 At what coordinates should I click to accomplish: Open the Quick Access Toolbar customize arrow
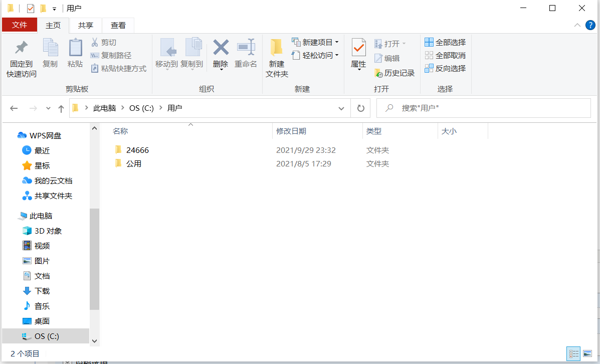point(54,9)
